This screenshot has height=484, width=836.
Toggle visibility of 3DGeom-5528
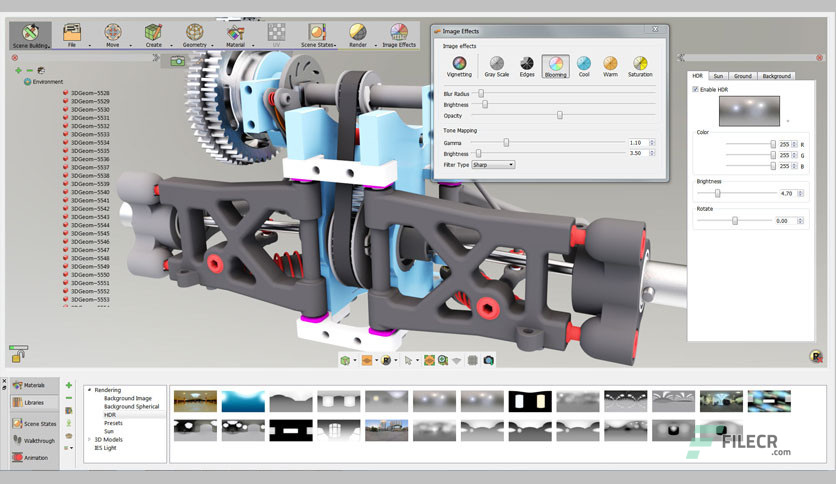pyautogui.click(x=66, y=93)
